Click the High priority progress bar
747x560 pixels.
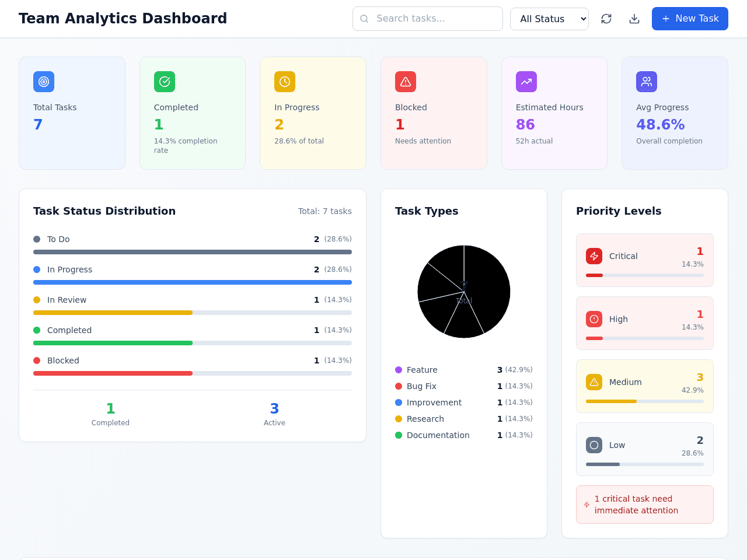point(645,338)
